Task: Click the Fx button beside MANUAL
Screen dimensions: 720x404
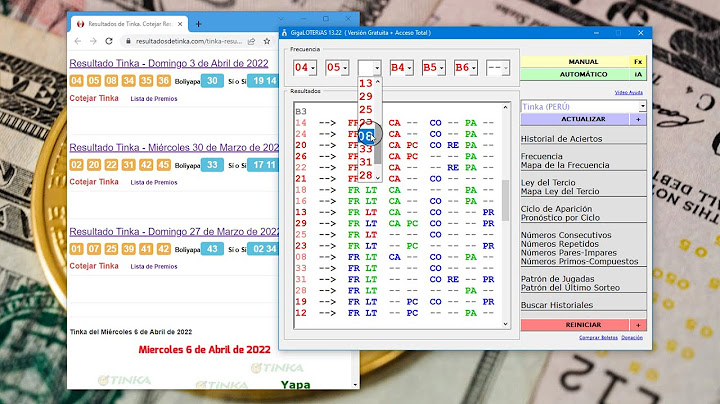Action: pos(638,62)
